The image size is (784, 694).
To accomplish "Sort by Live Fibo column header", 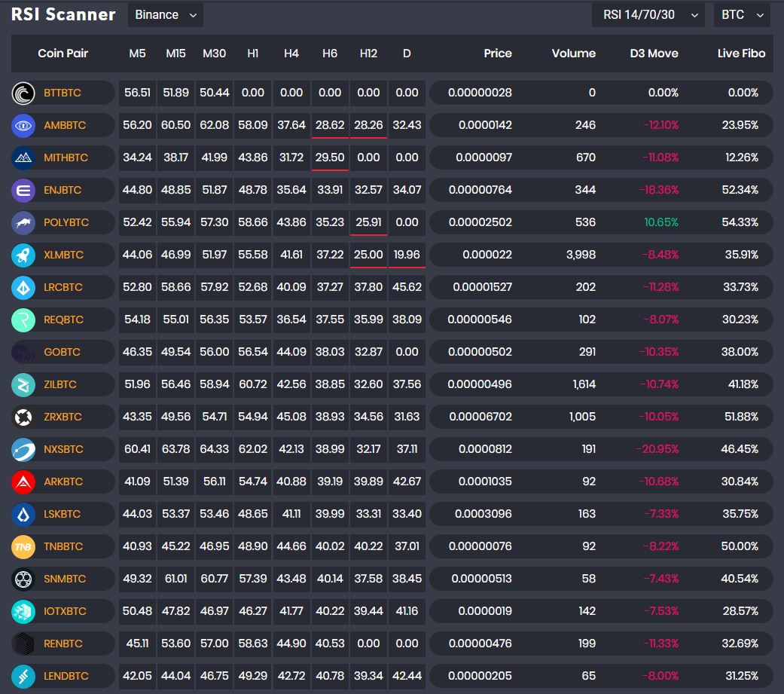I will pyautogui.click(x=742, y=54).
